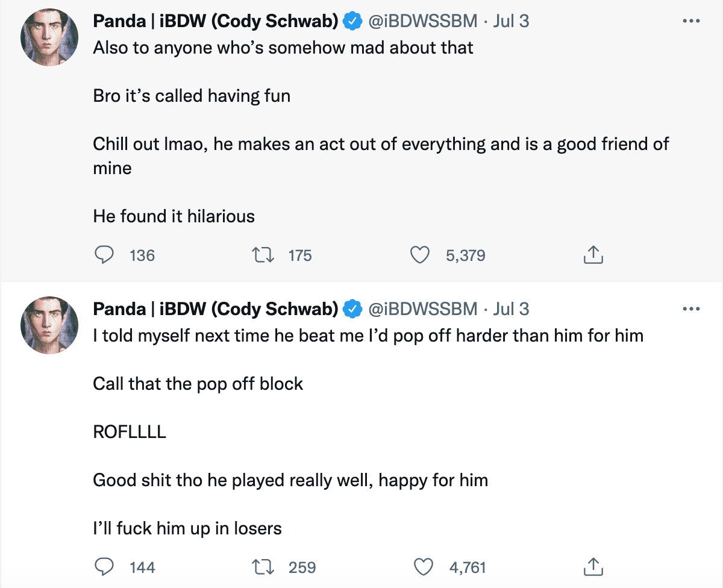This screenshot has width=723, height=588.
Task: Open Panda | iBDW name on first tweet
Action: tap(215, 21)
